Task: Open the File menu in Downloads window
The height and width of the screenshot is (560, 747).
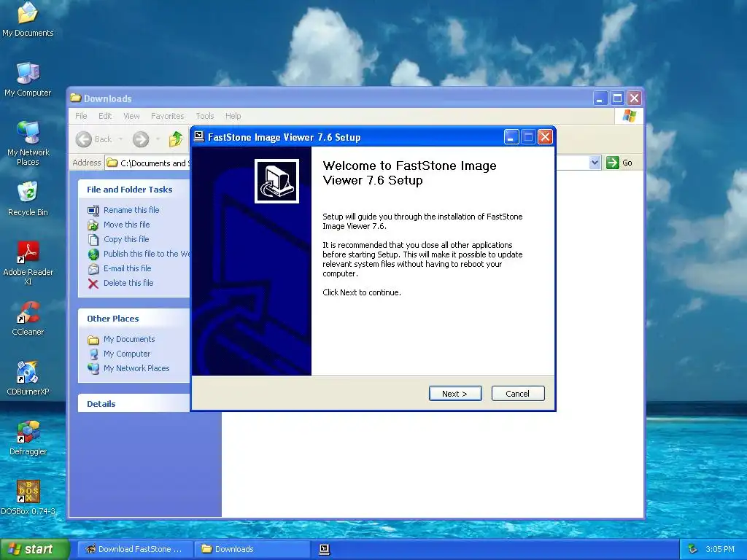Action: [81, 116]
